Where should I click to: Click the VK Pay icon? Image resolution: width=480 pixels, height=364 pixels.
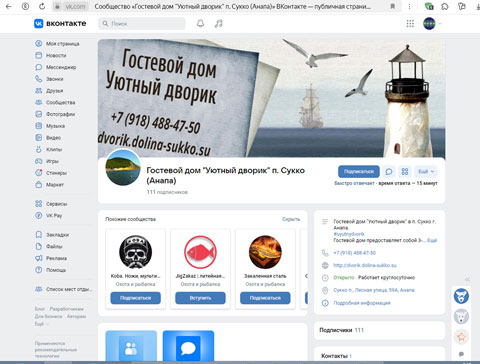(39, 215)
